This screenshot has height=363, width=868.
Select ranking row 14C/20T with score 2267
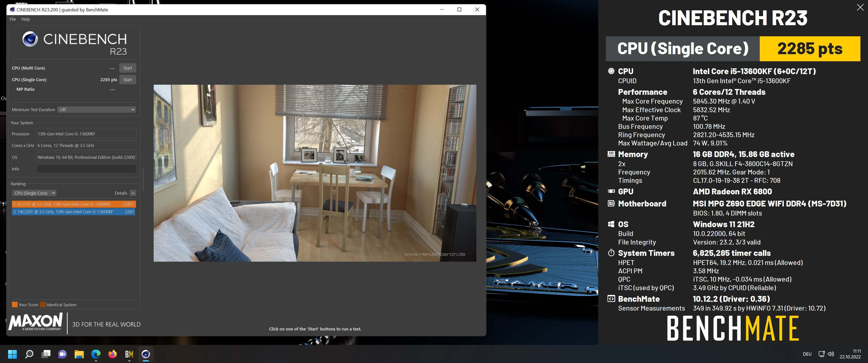pyautogui.click(x=73, y=212)
